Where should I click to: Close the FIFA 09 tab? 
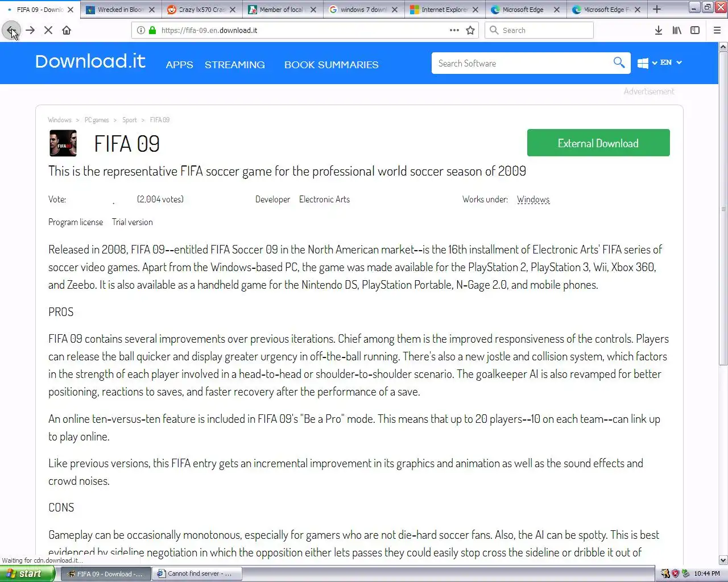71,10
